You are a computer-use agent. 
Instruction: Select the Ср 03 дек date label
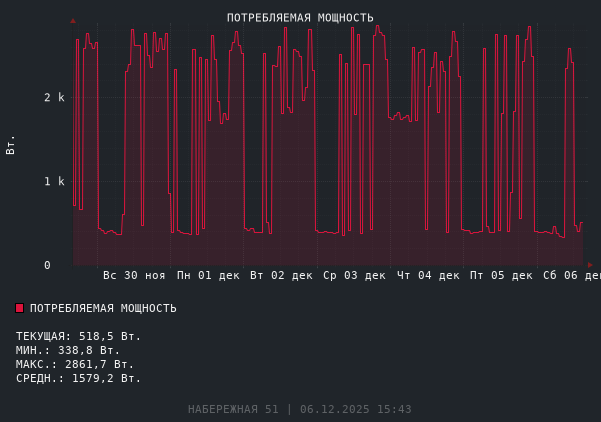pyautogui.click(x=354, y=275)
